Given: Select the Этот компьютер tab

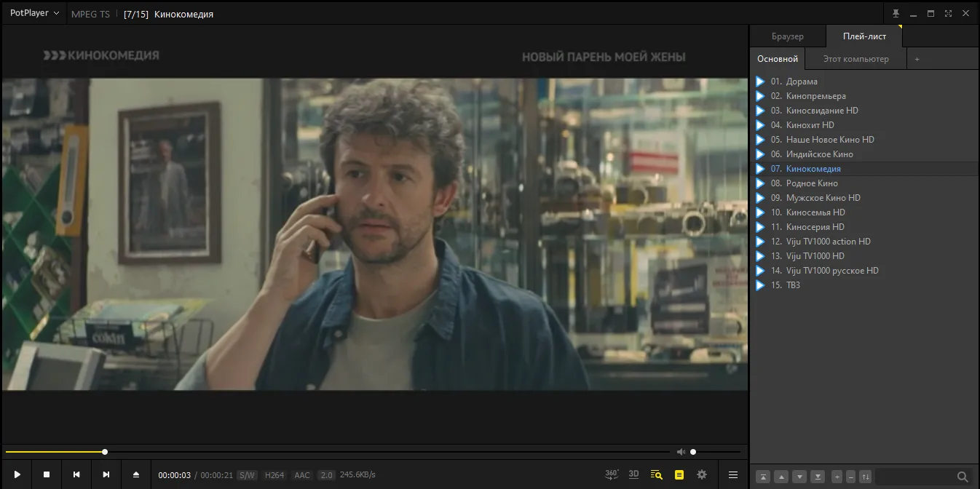Looking at the screenshot, I should (x=856, y=59).
